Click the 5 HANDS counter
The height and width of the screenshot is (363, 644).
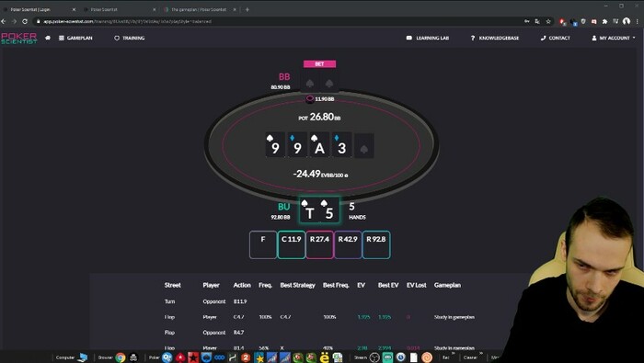357,210
